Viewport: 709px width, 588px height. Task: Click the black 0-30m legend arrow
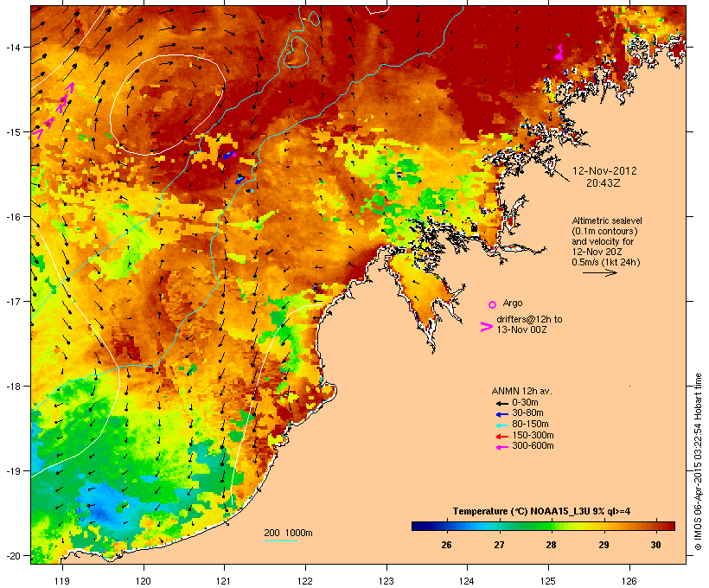(501, 404)
